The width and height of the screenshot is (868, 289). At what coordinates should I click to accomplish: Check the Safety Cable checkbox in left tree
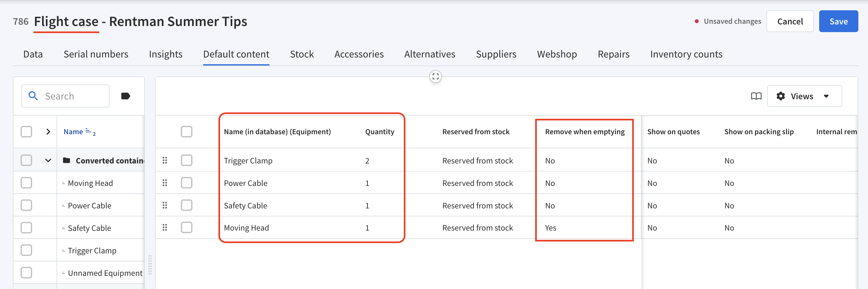pyautogui.click(x=26, y=228)
